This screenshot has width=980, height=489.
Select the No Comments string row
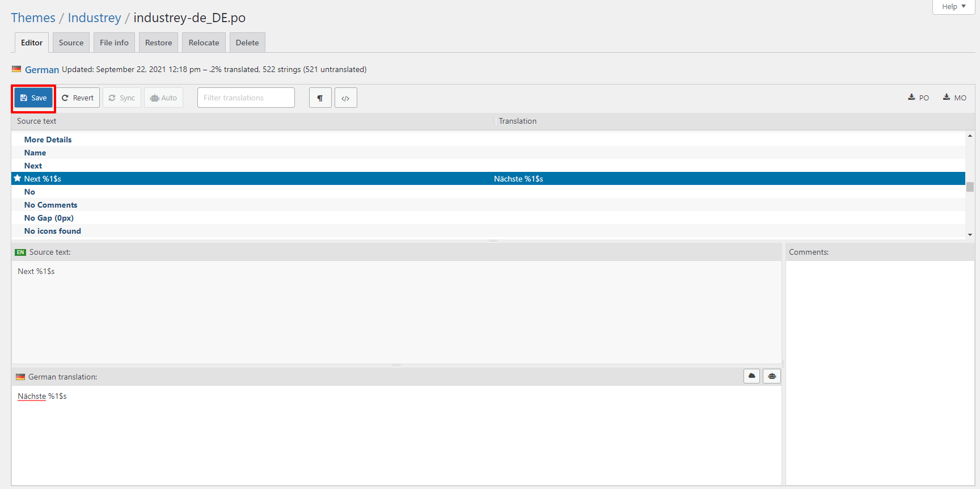(50, 205)
